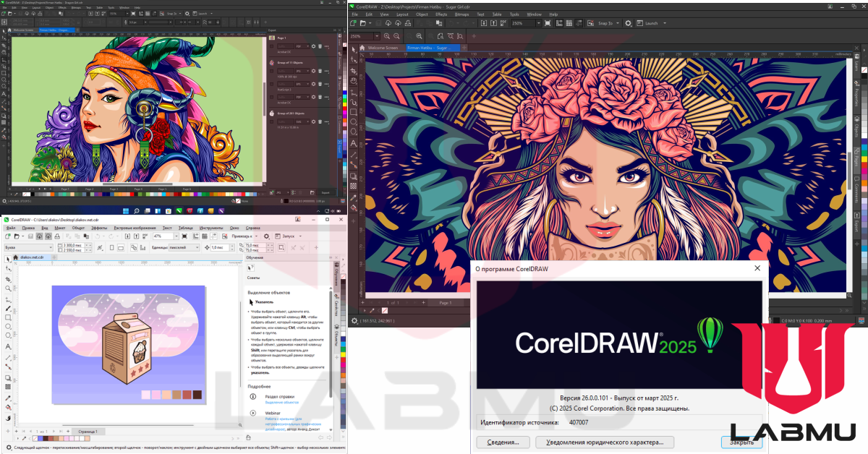Open Растровые изображения menu

click(x=135, y=228)
